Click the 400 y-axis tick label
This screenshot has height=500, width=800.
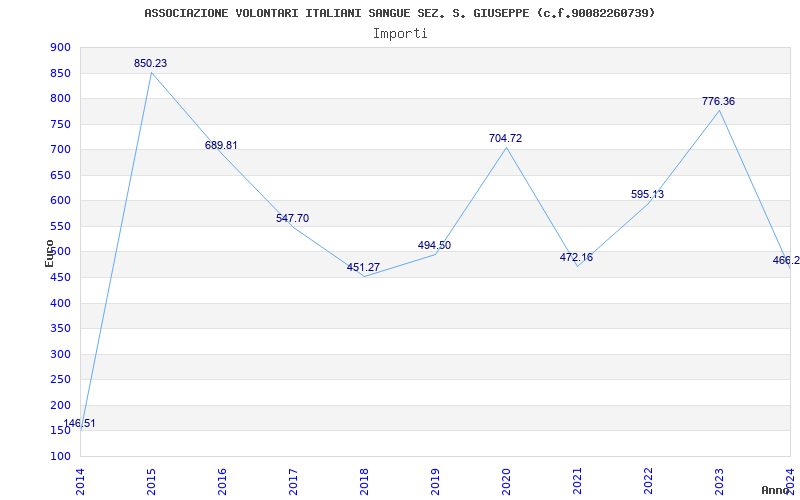60,303
